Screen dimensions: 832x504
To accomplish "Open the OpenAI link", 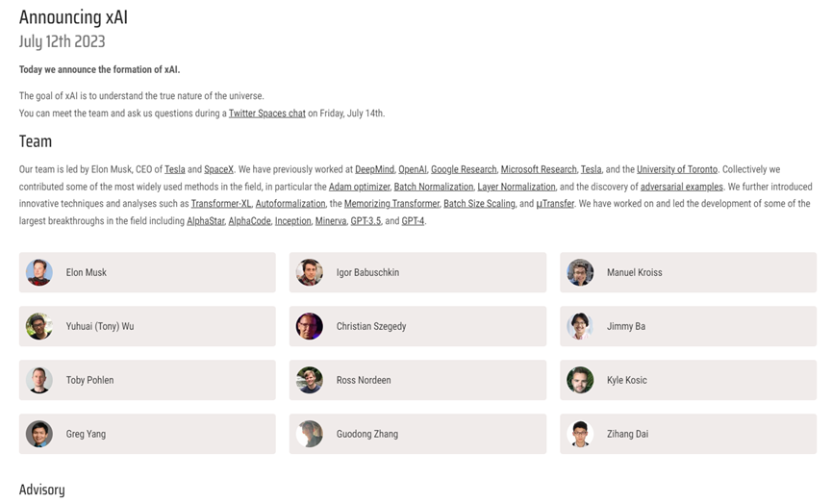I will pos(413,169).
